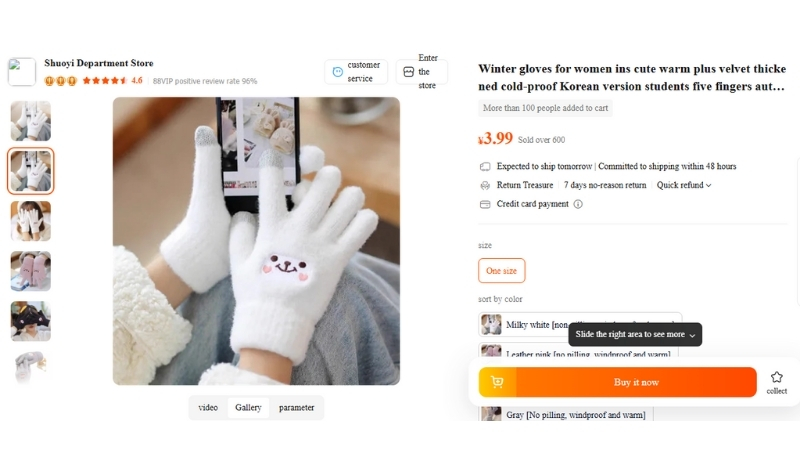Viewport: 800px width, 450px height.
Task: Click the Enter the store icon
Action: point(407,72)
